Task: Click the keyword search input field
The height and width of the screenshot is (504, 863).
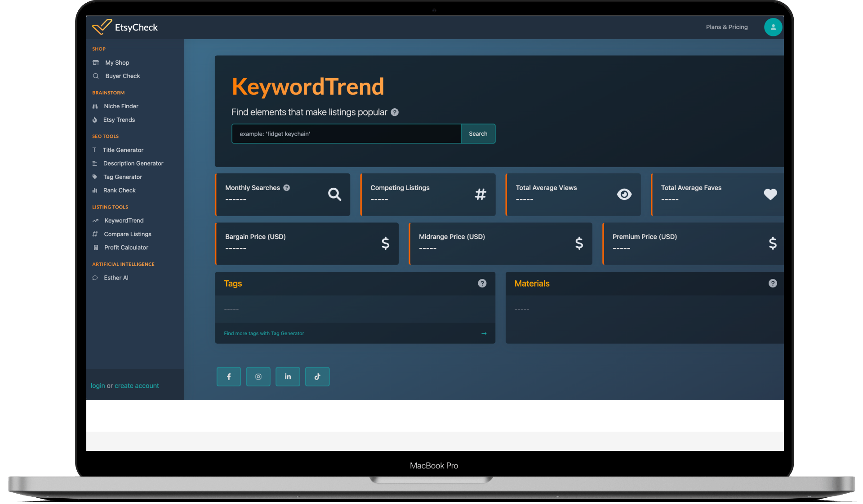Action: point(347,134)
